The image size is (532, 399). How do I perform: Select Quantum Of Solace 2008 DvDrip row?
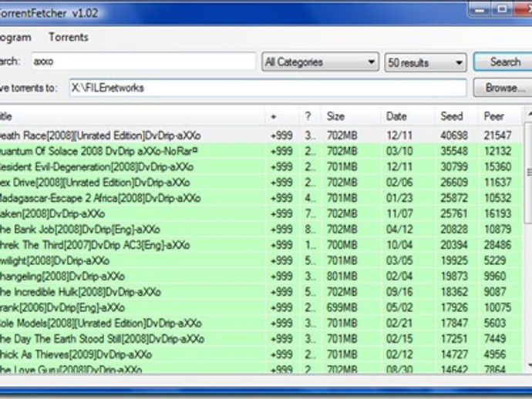tap(261, 151)
